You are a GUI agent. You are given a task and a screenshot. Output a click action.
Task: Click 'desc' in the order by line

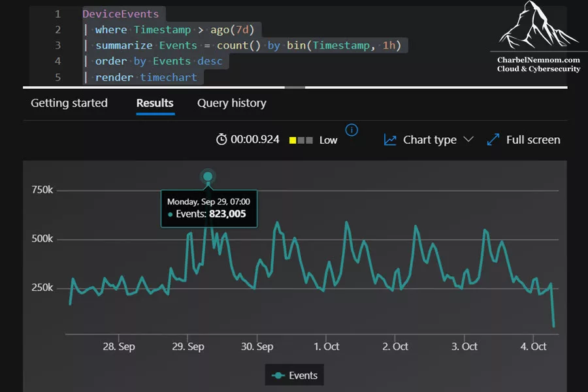pos(210,61)
